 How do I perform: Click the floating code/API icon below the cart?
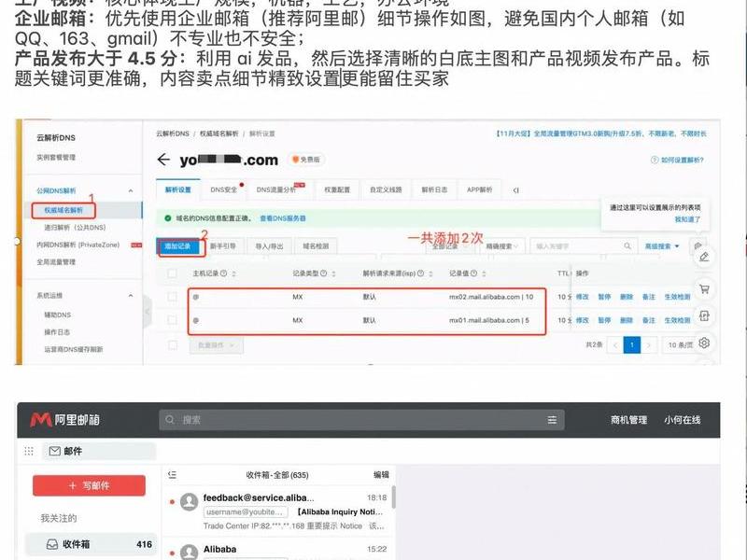coord(704,315)
